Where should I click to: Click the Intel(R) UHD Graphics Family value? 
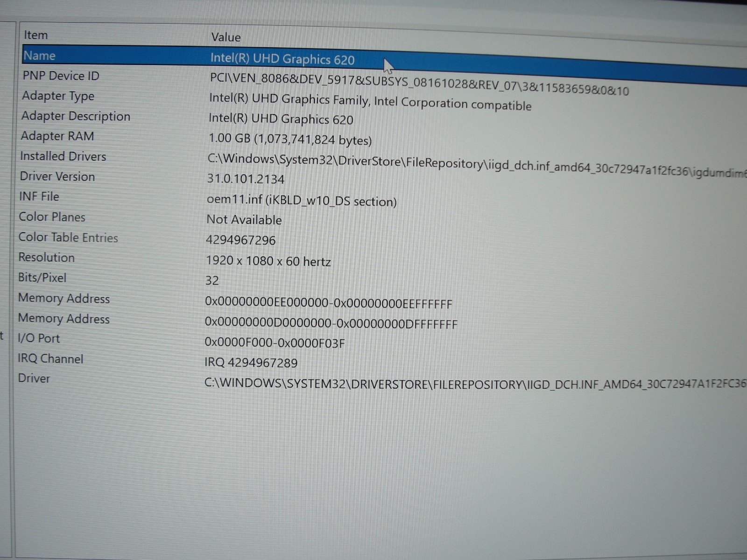coord(370,102)
